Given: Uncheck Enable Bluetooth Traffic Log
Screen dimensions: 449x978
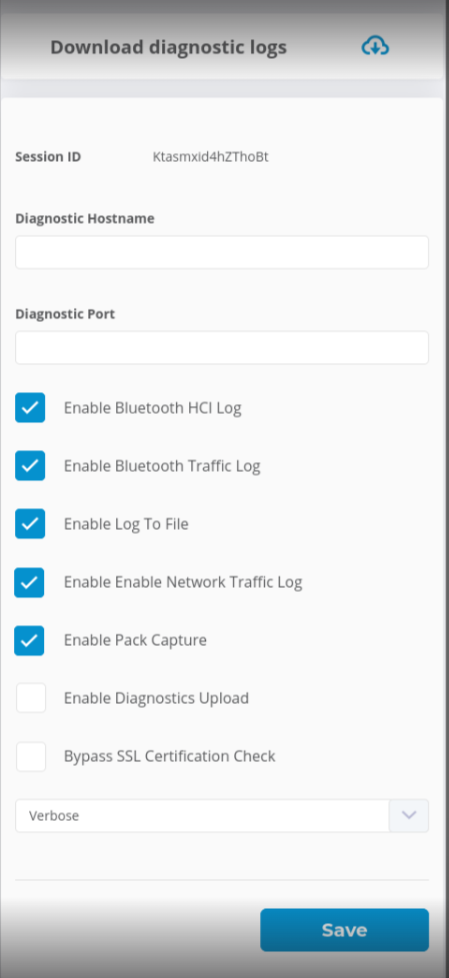Looking at the screenshot, I should click(x=30, y=466).
